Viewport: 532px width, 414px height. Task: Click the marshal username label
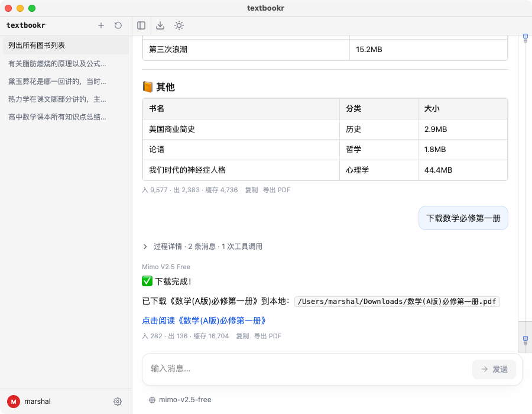(x=37, y=402)
